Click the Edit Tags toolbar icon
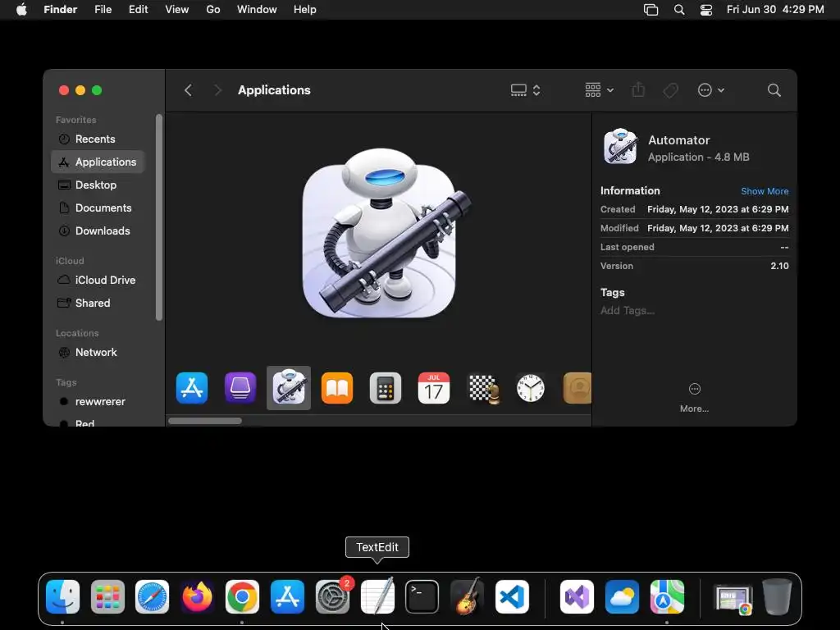 point(670,90)
